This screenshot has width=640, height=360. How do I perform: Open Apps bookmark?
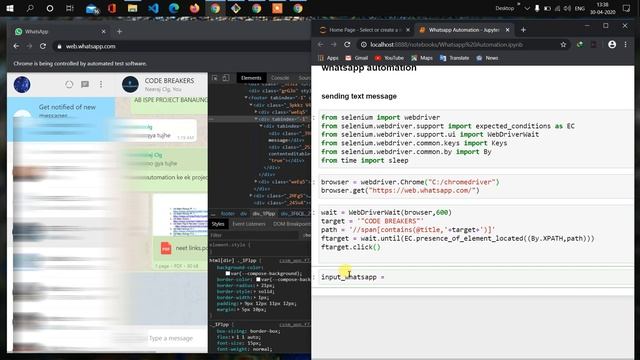(x=328, y=58)
